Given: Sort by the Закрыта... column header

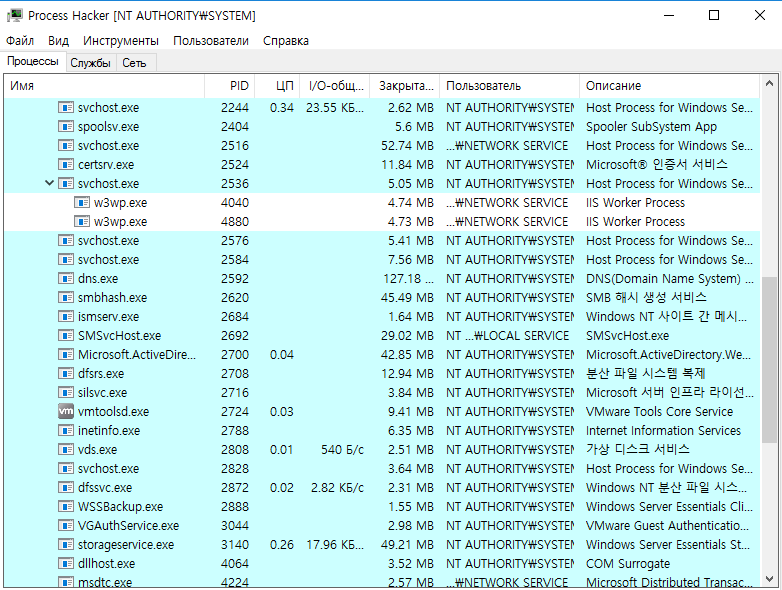Looking at the screenshot, I should coord(404,86).
